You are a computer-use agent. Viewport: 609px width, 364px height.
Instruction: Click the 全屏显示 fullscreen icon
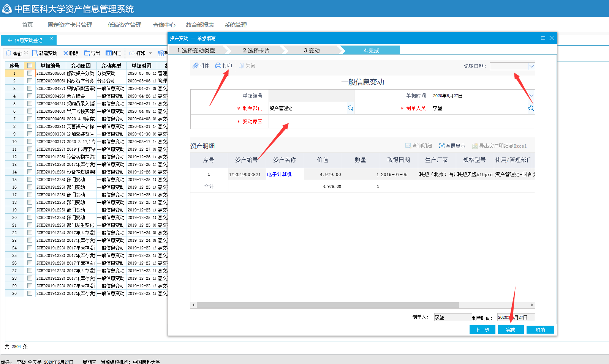[442, 146]
